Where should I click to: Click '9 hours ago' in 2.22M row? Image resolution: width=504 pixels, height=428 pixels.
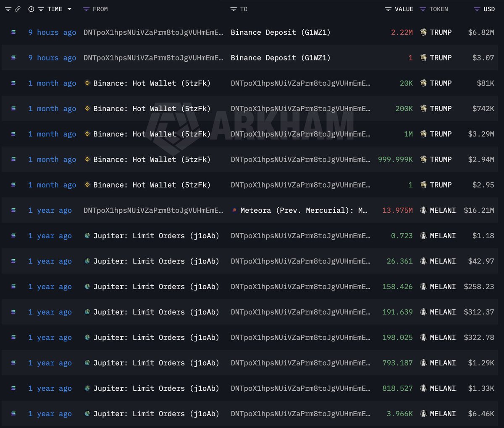52,32
